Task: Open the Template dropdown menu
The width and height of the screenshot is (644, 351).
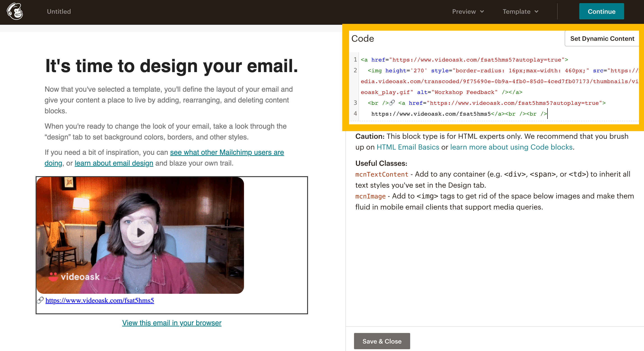Action: coord(520,11)
